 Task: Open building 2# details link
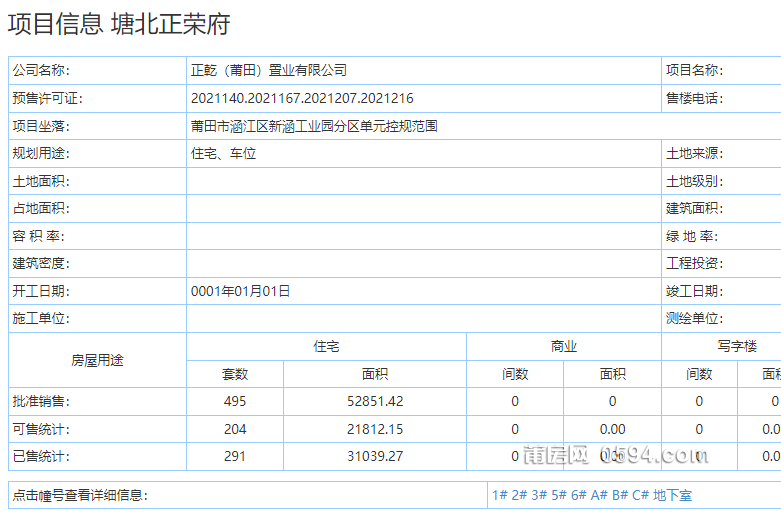[519, 495]
